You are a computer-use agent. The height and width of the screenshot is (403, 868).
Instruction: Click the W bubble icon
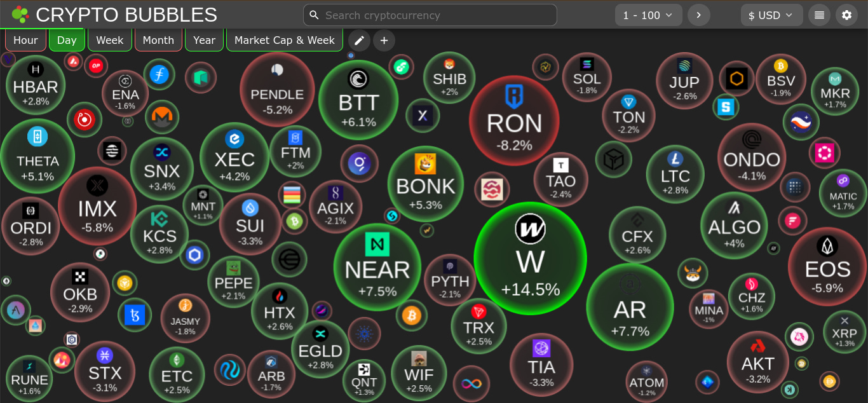point(531,229)
